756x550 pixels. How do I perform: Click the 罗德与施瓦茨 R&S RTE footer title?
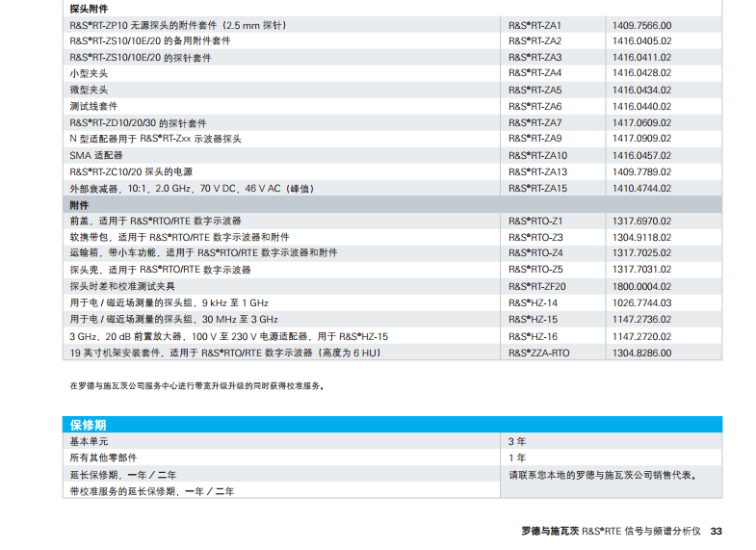point(611,531)
